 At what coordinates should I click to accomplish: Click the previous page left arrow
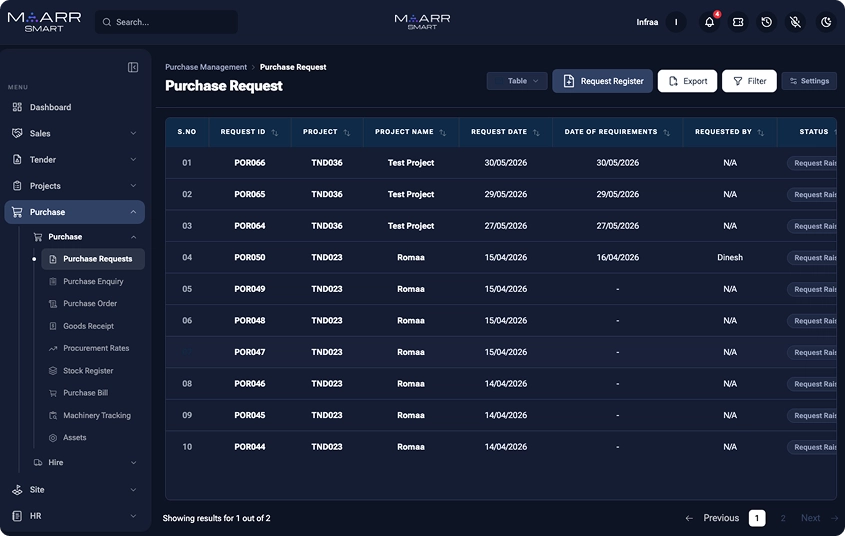click(x=689, y=518)
